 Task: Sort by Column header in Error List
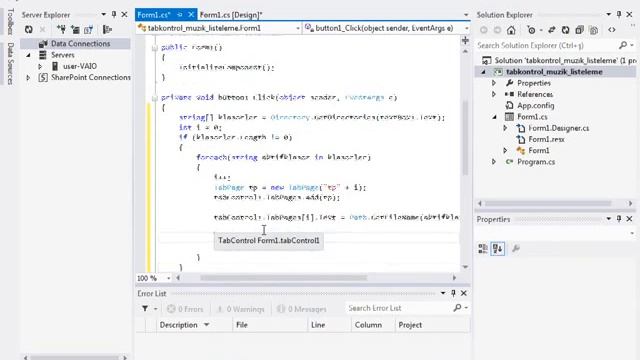[368, 325]
